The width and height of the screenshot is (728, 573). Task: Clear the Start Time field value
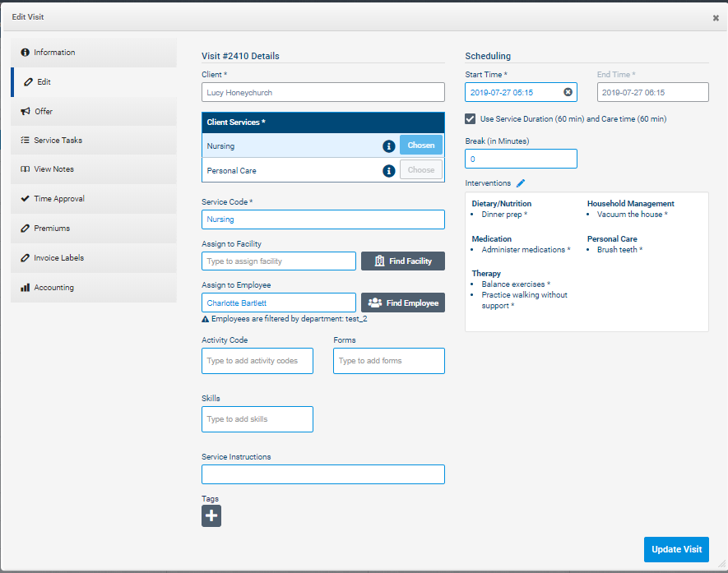(x=568, y=92)
